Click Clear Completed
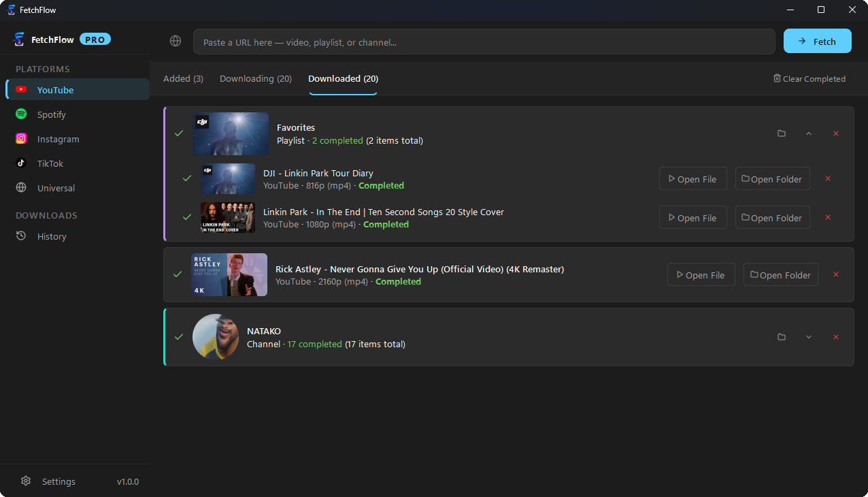868x497 pixels. (809, 79)
